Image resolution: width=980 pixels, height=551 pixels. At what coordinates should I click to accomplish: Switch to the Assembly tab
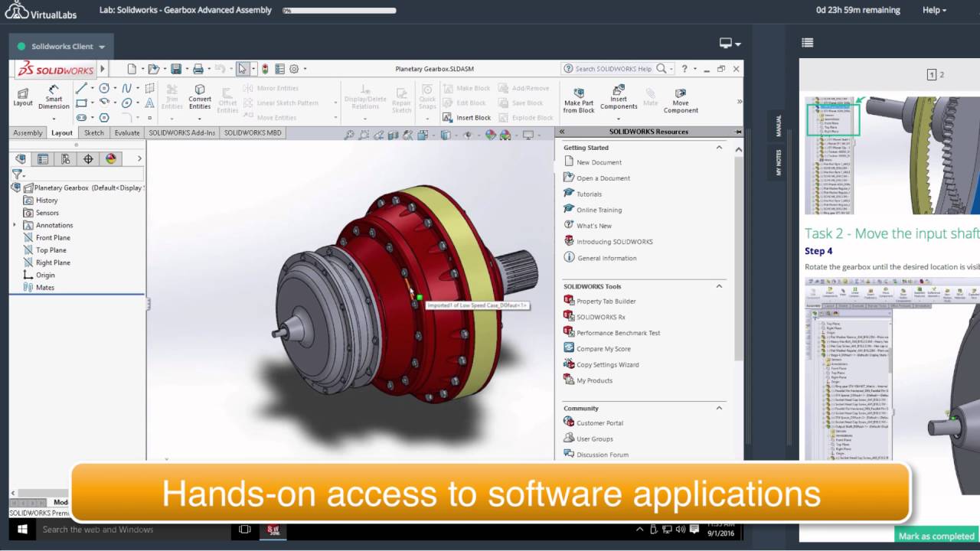[28, 132]
